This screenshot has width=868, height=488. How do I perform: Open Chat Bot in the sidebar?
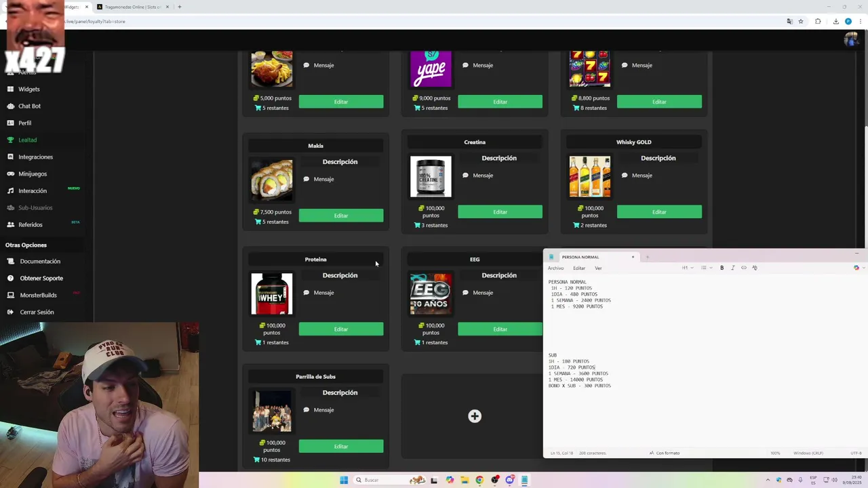tap(29, 106)
